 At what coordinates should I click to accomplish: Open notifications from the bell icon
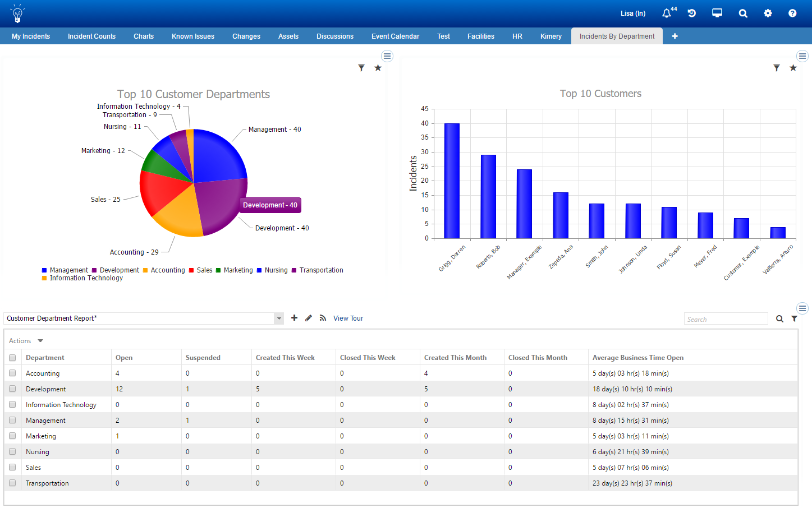point(666,13)
